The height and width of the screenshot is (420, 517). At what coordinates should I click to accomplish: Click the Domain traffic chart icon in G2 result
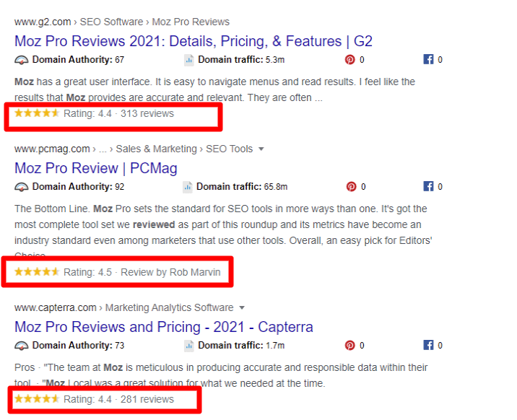189,60
